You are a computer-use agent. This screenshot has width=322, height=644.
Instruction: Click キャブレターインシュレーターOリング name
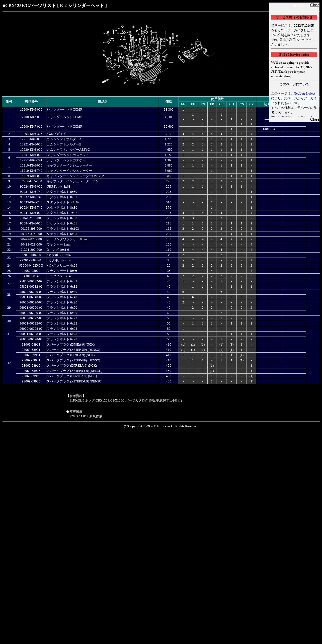tap(75, 176)
